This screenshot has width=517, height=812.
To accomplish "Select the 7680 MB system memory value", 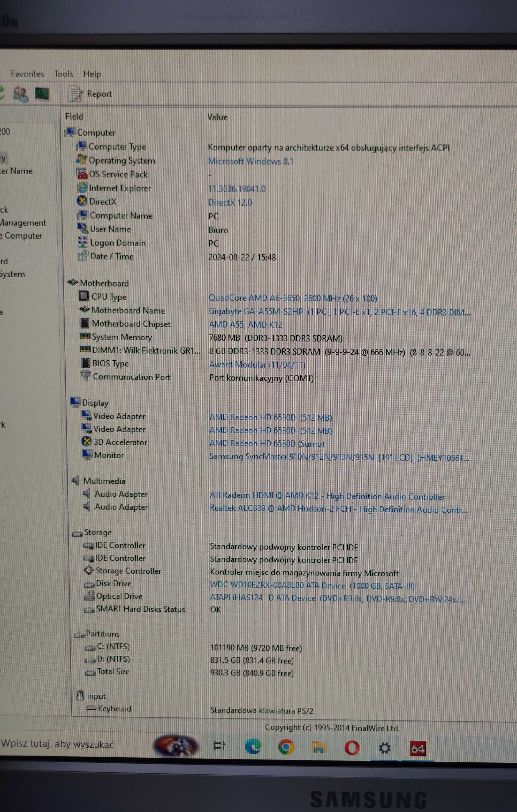I will click(x=276, y=338).
